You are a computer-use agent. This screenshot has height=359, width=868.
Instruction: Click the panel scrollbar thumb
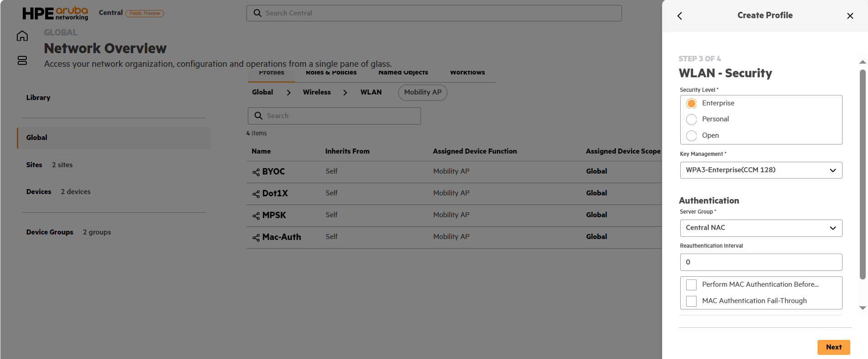(863, 175)
